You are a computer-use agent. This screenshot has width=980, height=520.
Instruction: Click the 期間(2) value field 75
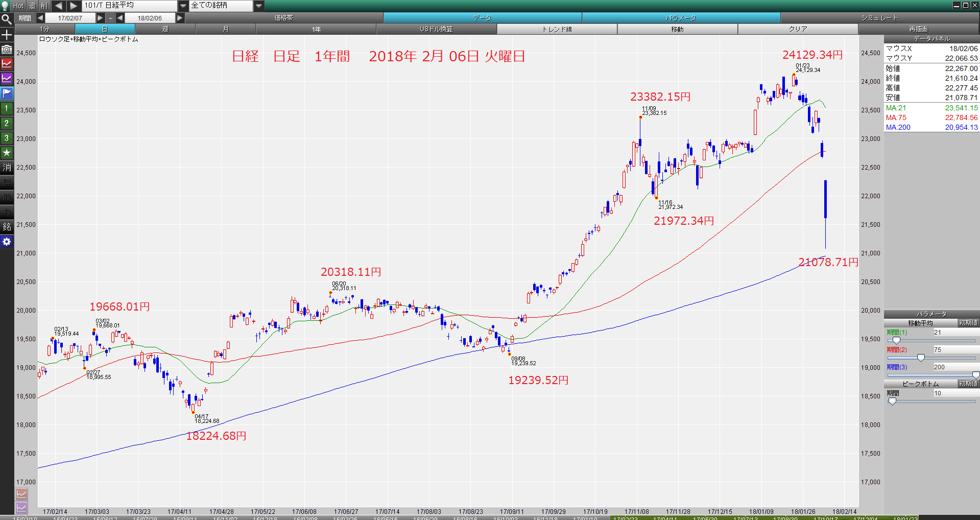click(x=955, y=349)
